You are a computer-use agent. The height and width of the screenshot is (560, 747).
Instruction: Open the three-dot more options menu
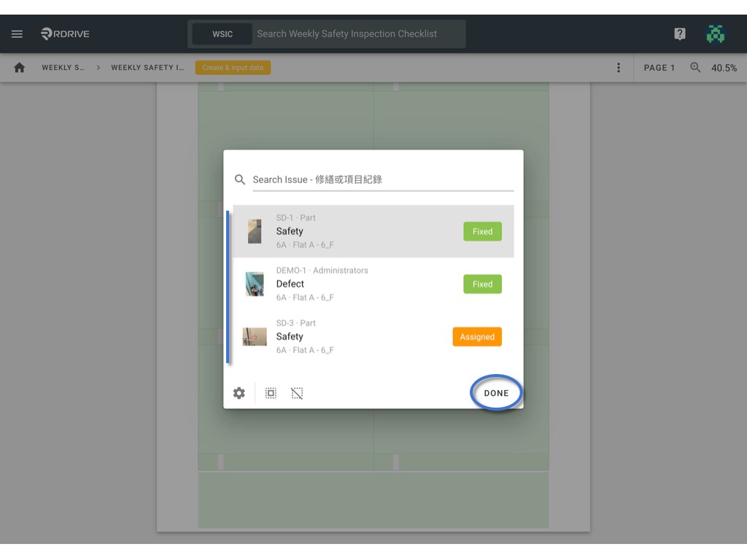[619, 68]
